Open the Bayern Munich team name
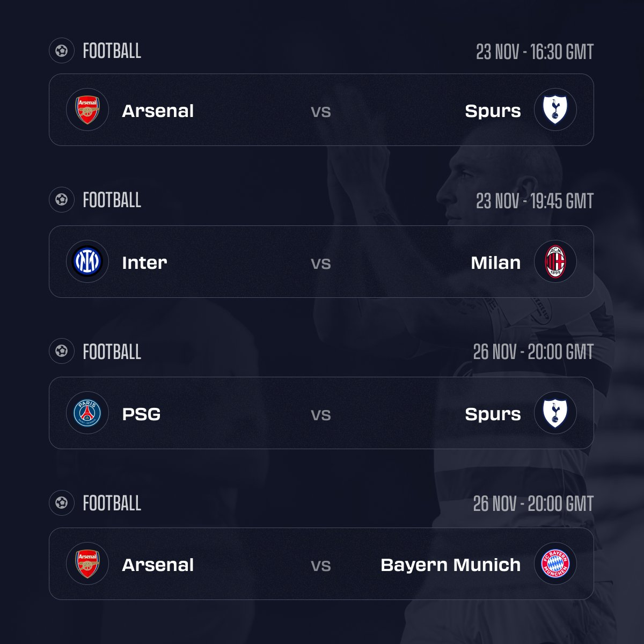 450,565
